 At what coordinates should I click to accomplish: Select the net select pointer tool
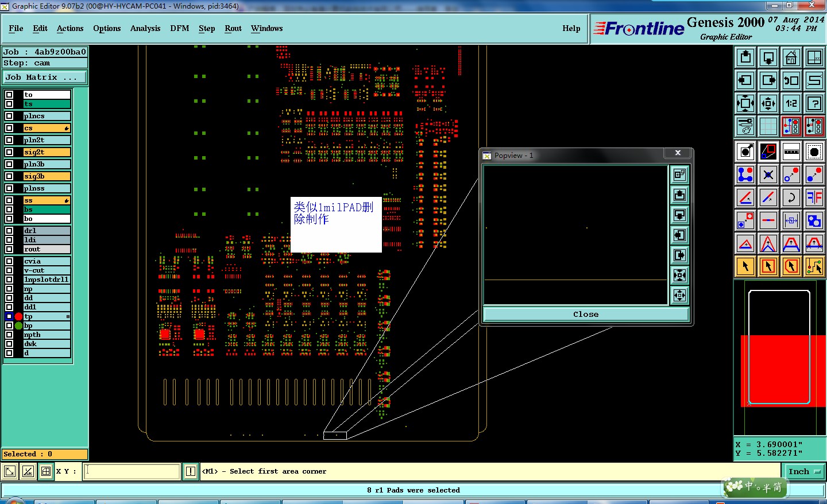pos(814,266)
